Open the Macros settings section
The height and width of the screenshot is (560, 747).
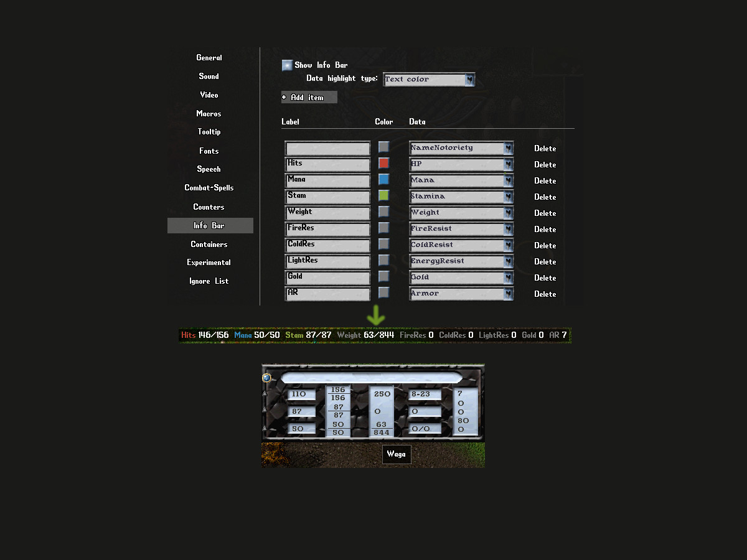click(209, 114)
